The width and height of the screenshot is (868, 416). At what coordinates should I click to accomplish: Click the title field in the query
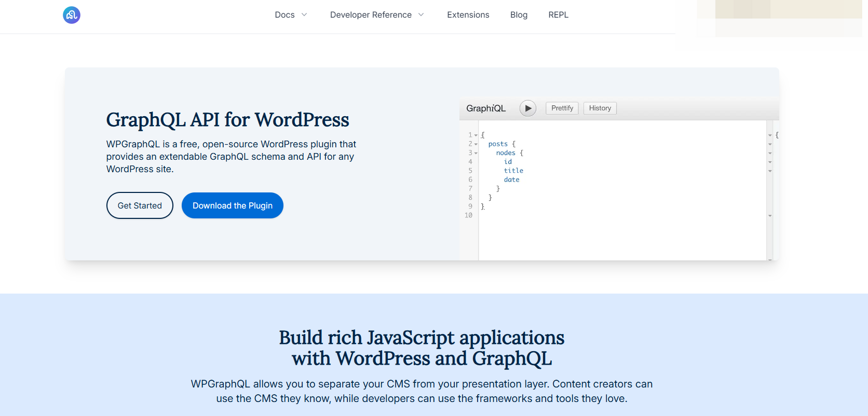(513, 171)
